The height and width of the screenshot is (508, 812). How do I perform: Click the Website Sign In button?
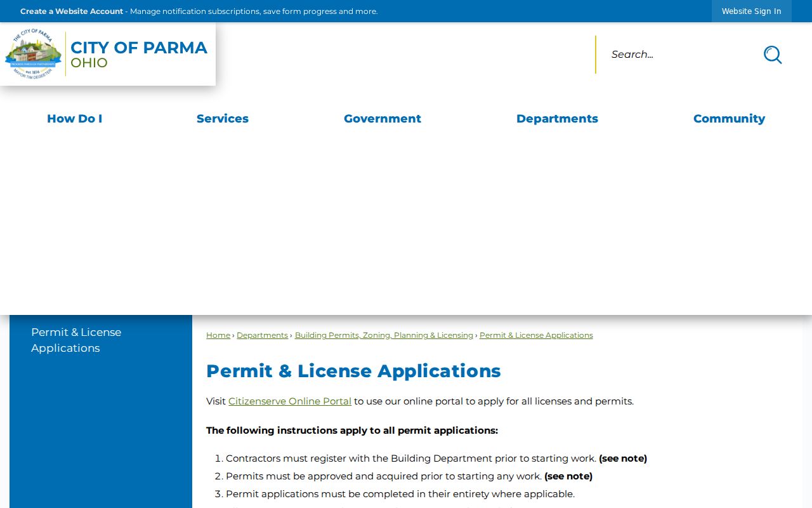[752, 11]
